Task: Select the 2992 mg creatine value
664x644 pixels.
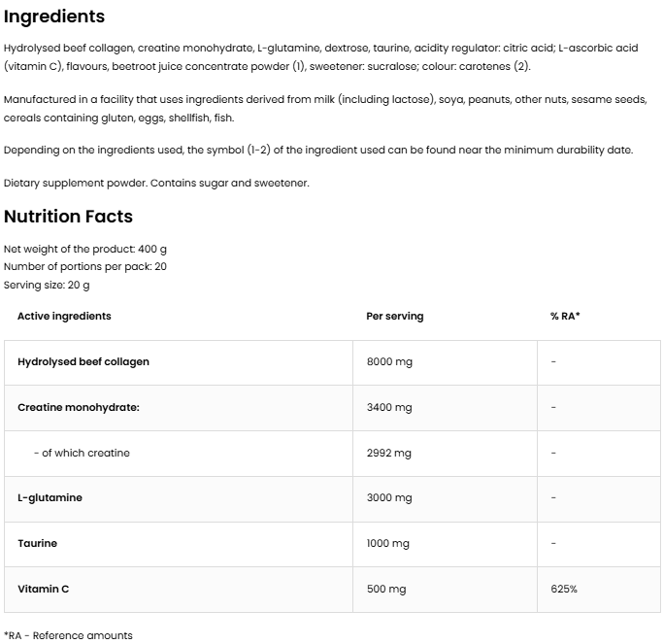Action: [389, 453]
